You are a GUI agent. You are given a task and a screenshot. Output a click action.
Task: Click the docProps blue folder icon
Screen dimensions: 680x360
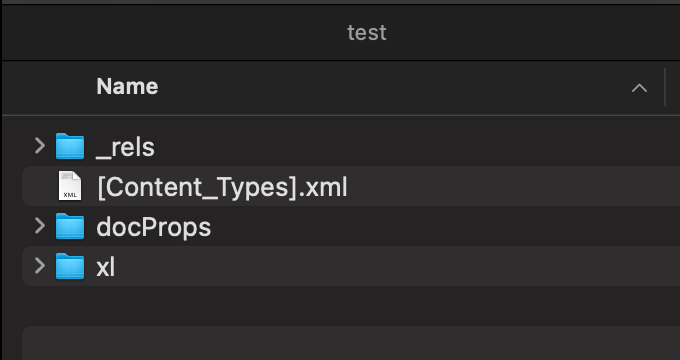pos(70,226)
